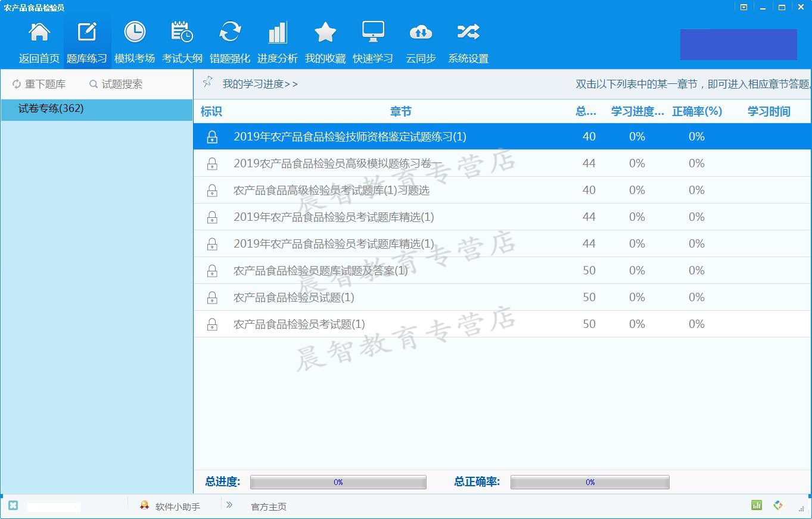Open 错题强化 refresh icon

pos(230,32)
